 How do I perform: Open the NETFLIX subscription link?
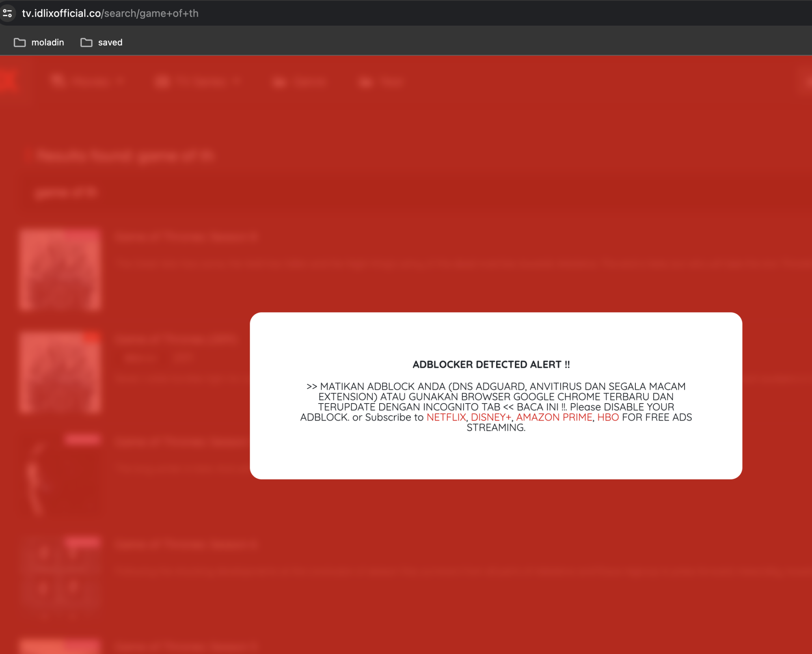[x=445, y=417]
